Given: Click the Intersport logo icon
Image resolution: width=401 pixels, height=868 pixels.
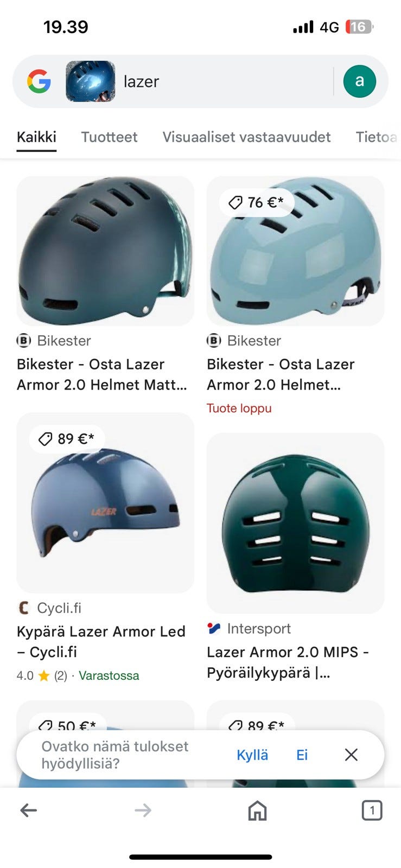Looking at the screenshot, I should tap(214, 628).
